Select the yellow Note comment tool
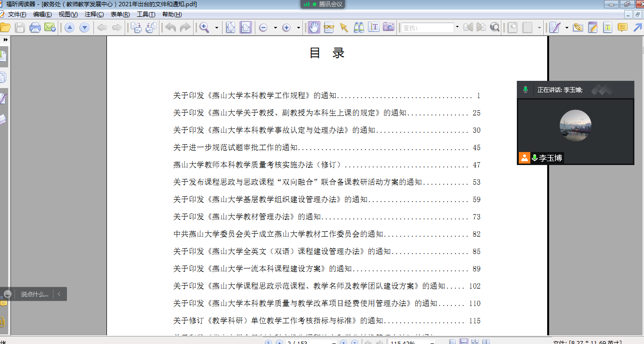Image resolution: width=644 pixels, height=344 pixels. pos(623,27)
